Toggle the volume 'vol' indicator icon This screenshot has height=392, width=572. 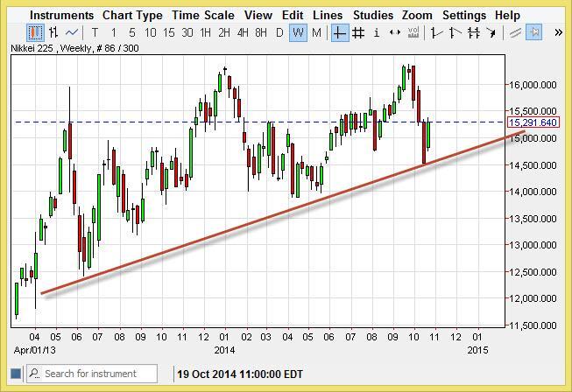coord(413,32)
